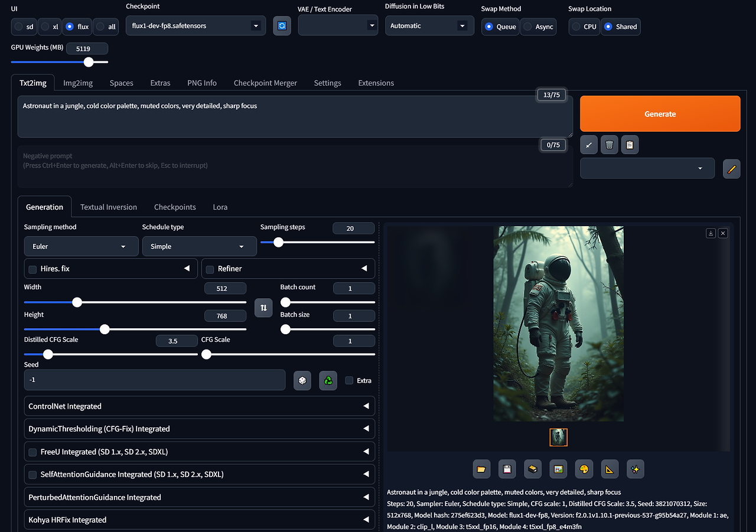Refresh the checkpoint list
The width and height of the screenshot is (756, 532).
(282, 26)
